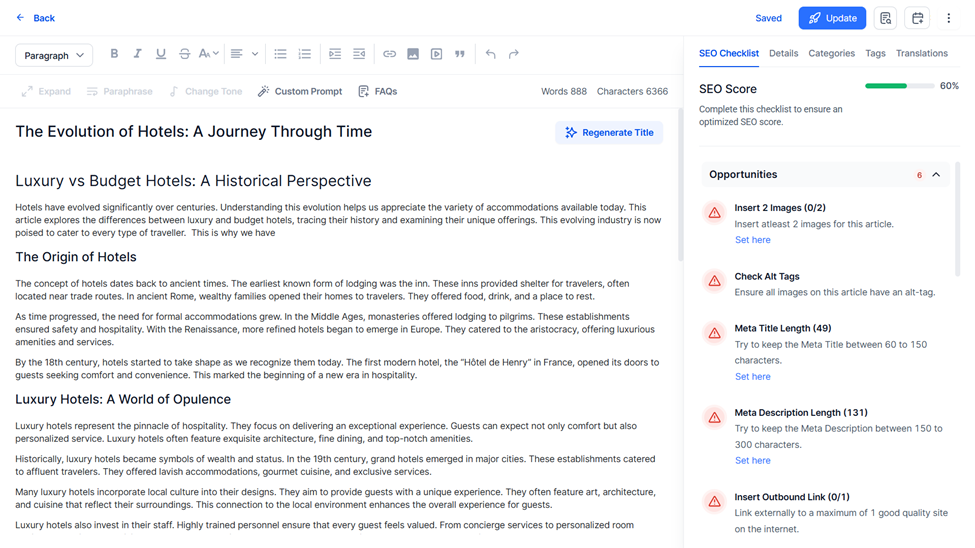Open the document preview icon

(x=885, y=18)
